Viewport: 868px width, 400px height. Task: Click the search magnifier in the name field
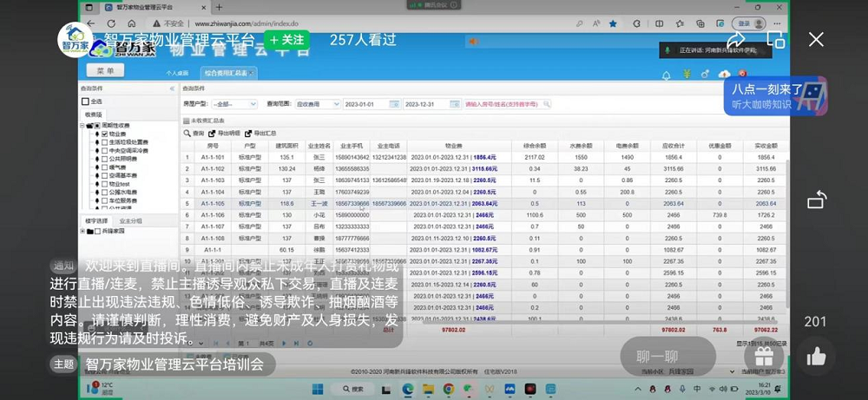tap(546, 104)
